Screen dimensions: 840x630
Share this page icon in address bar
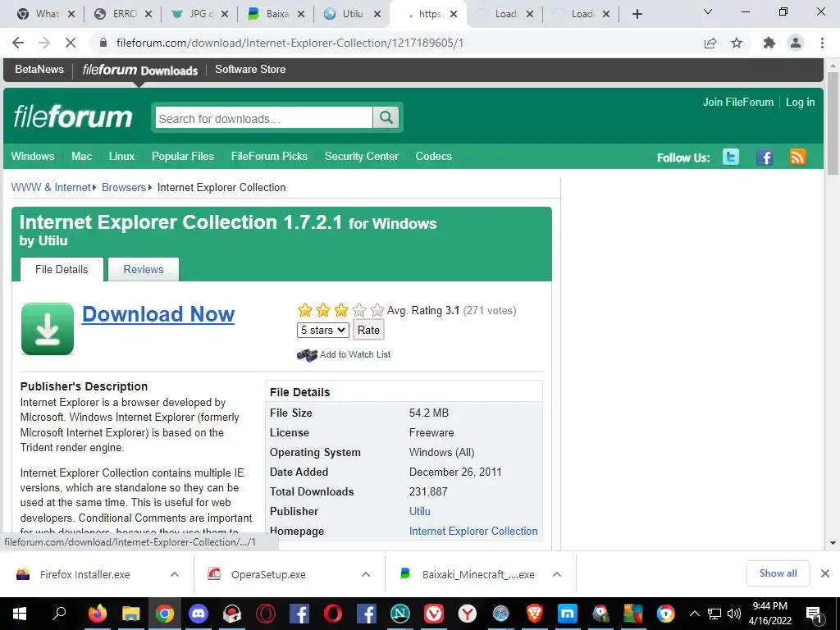[x=710, y=43]
